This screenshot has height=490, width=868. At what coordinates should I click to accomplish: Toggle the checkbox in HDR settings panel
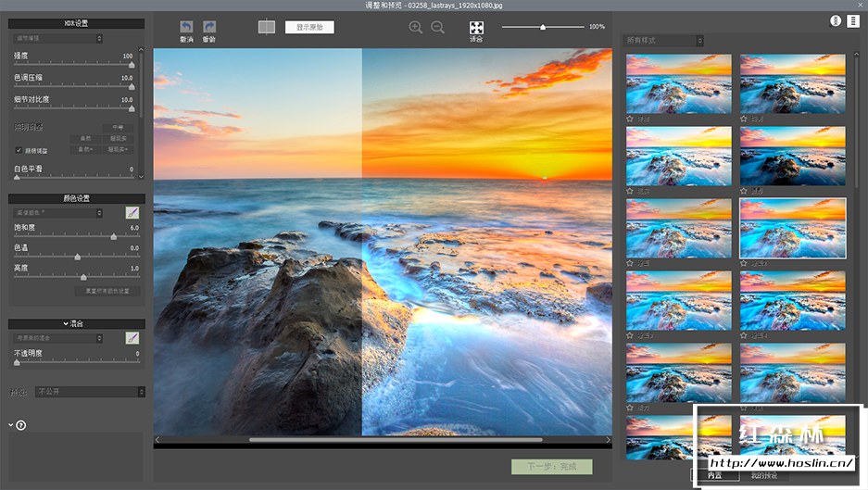click(x=19, y=149)
